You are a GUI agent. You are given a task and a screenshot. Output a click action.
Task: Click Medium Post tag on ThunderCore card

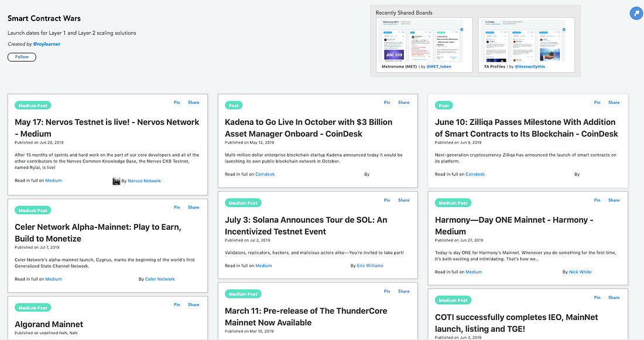pyautogui.click(x=243, y=294)
